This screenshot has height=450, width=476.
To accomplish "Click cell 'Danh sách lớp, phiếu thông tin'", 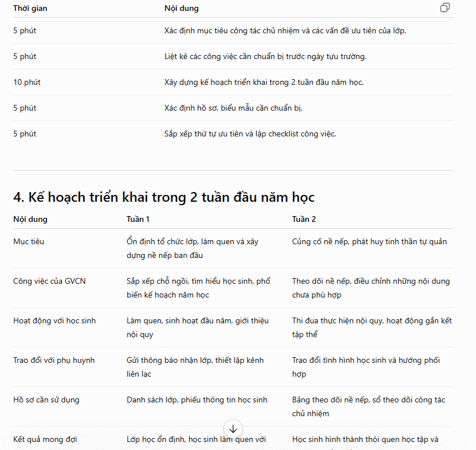I will coord(196,400).
